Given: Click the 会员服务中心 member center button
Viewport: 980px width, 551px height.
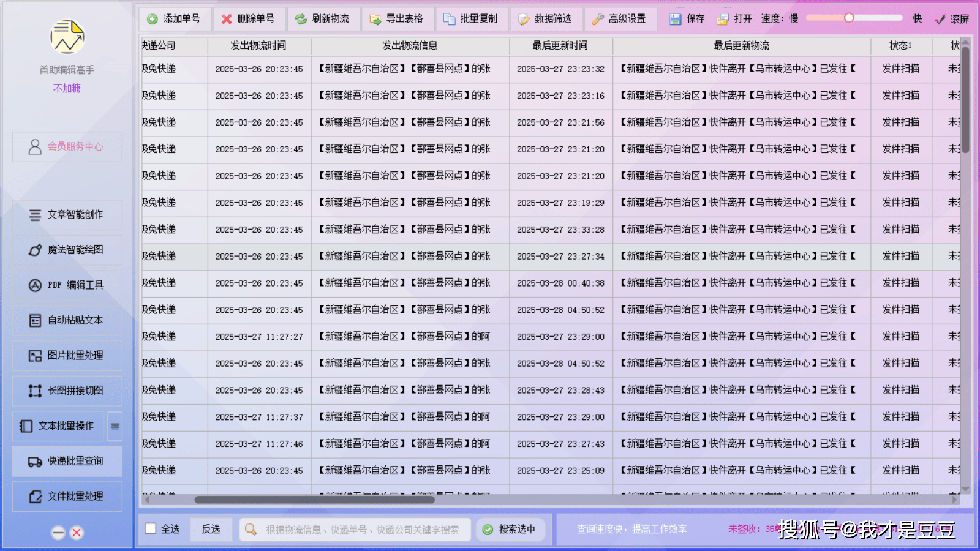Looking at the screenshot, I should point(67,147).
